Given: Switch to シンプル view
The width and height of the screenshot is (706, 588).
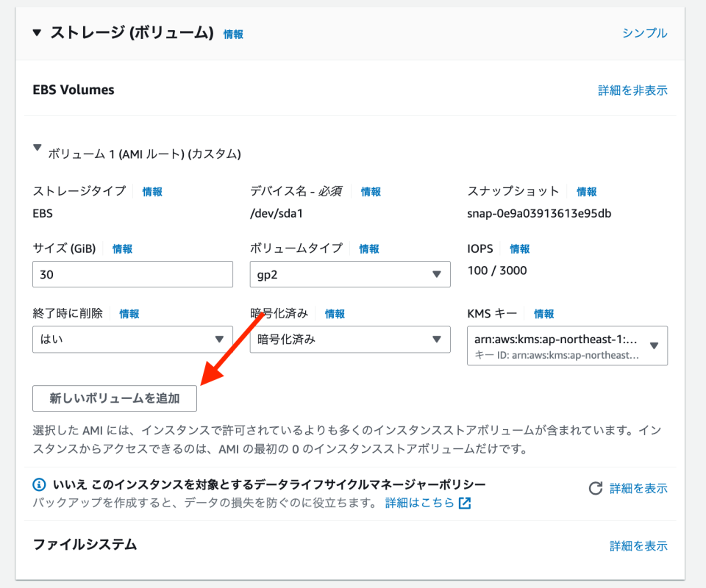Looking at the screenshot, I should pos(644,33).
